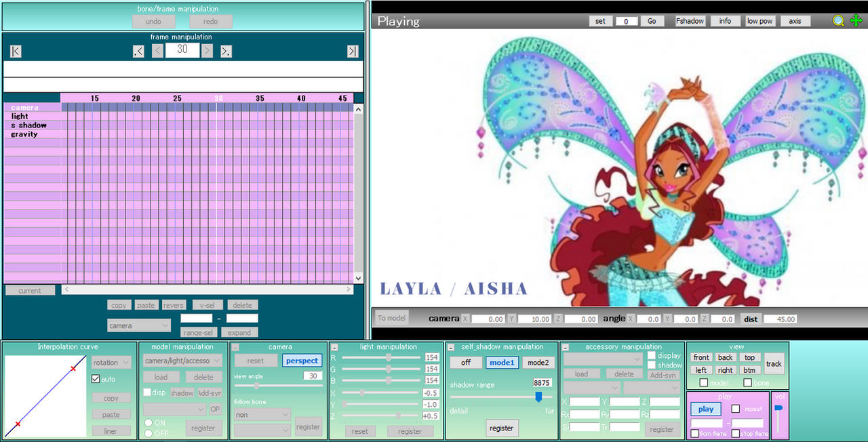Collapse the camera panel with its minus button
This screenshot has height=442, width=868.
click(x=235, y=347)
